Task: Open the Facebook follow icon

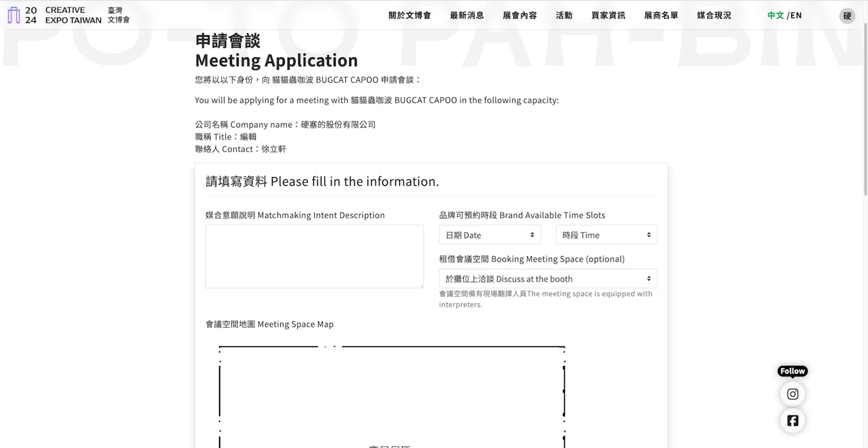Action: coord(793,420)
